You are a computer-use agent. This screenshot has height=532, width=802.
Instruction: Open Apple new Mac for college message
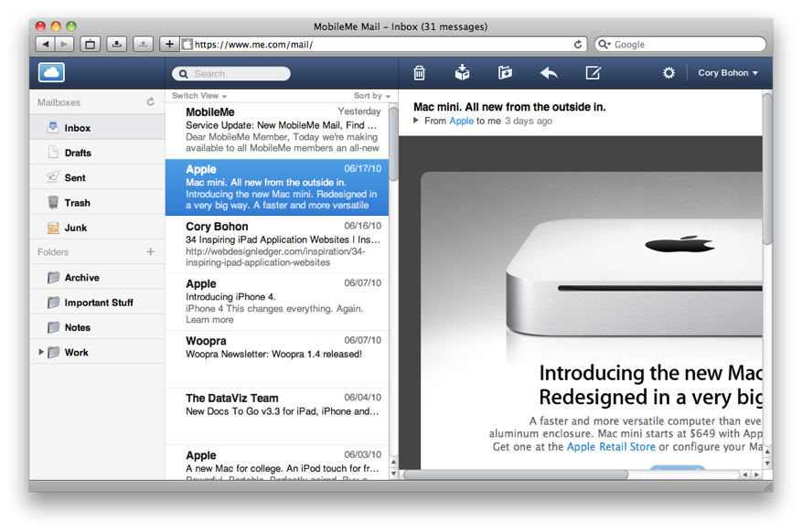277,463
